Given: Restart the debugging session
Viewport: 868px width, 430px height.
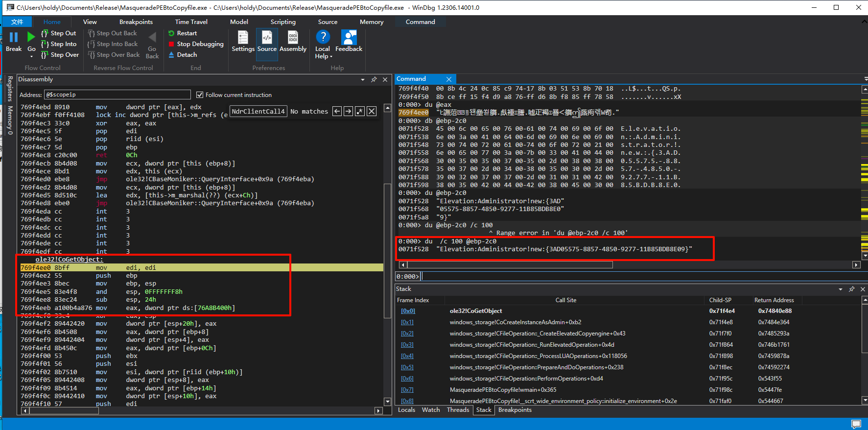Looking at the screenshot, I should [183, 33].
